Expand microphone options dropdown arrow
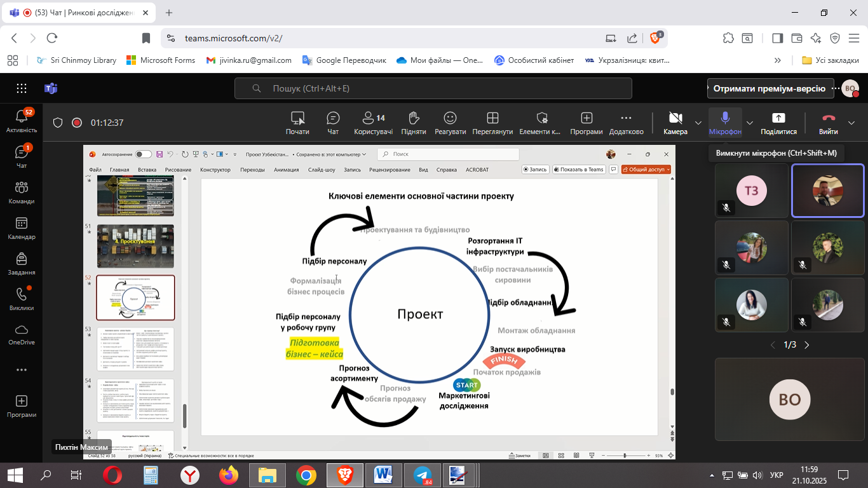The height and width of the screenshot is (488, 868). tap(750, 123)
